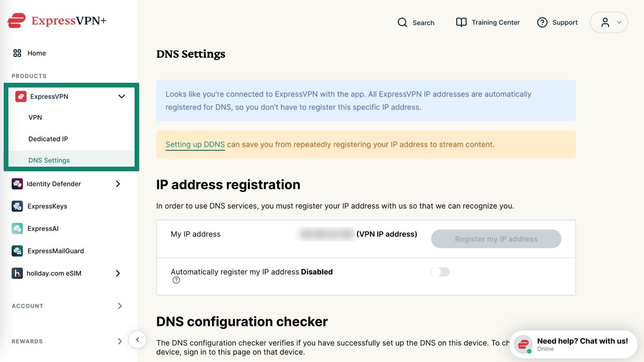Click the holiday.com eSIM icon
The width and height of the screenshot is (644, 362).
17,273
